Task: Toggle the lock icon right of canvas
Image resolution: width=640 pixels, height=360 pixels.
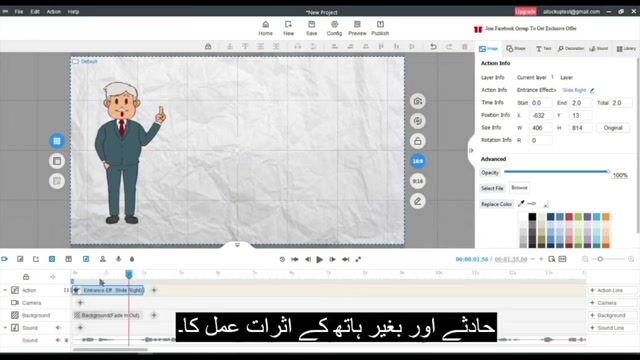Action: [418, 141]
